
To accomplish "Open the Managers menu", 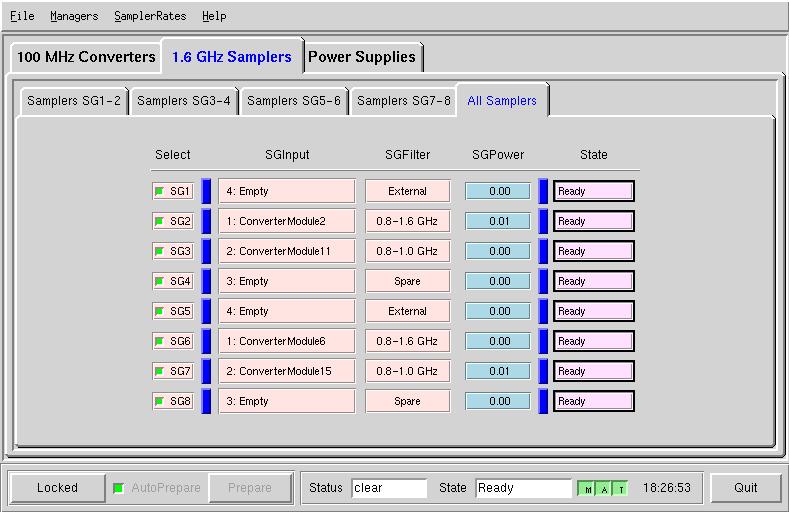I will tap(74, 16).
